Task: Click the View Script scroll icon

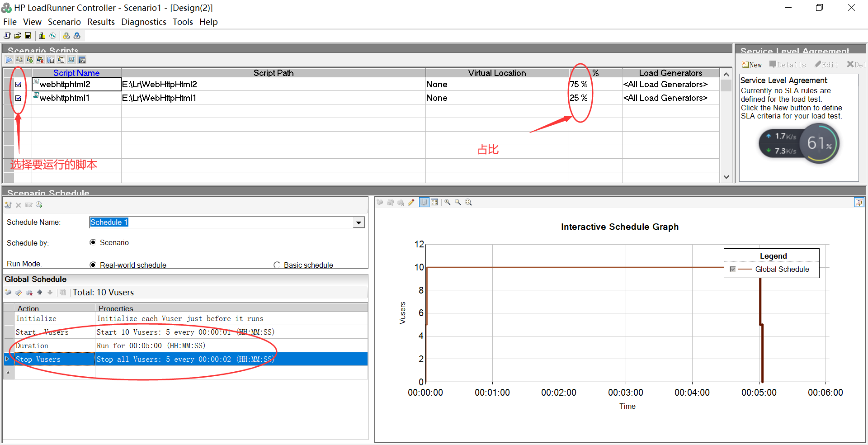Action: pos(71,60)
